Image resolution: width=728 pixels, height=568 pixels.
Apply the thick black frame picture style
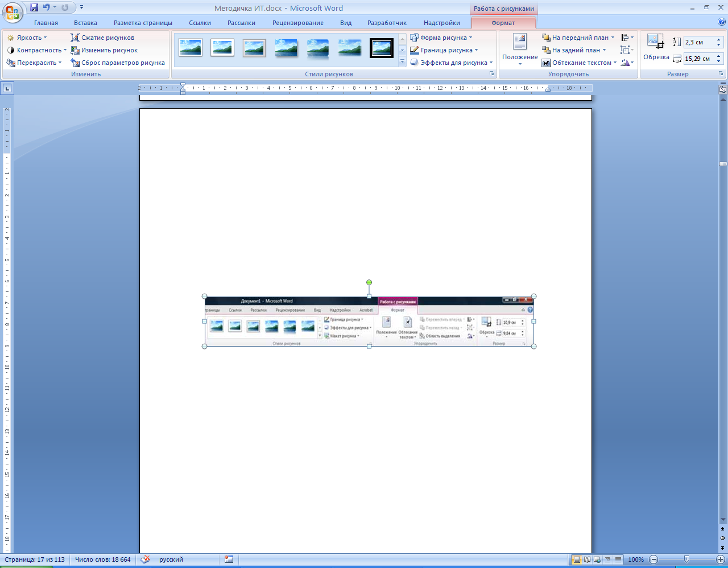382,48
